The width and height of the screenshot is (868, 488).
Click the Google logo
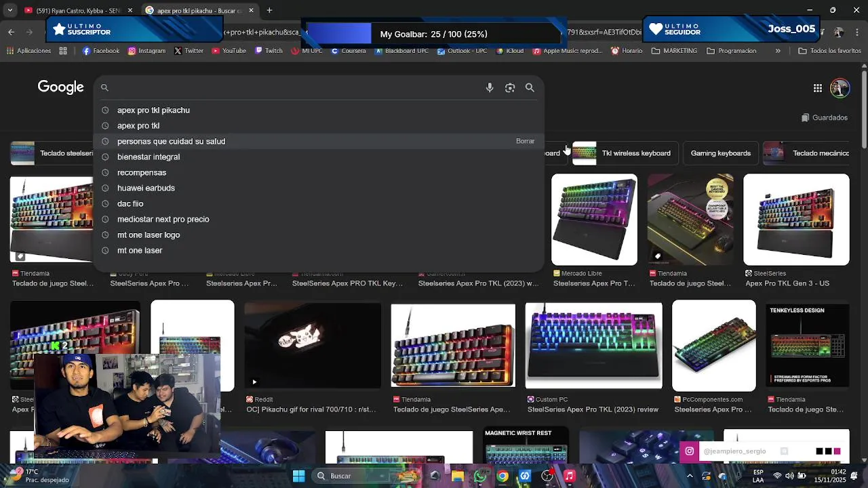[x=60, y=87]
